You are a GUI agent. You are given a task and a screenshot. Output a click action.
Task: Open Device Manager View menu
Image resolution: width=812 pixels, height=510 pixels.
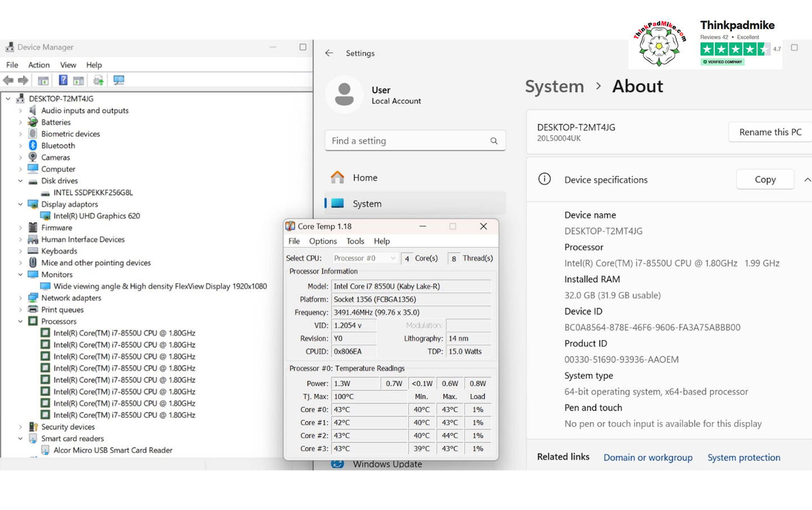pyautogui.click(x=68, y=65)
